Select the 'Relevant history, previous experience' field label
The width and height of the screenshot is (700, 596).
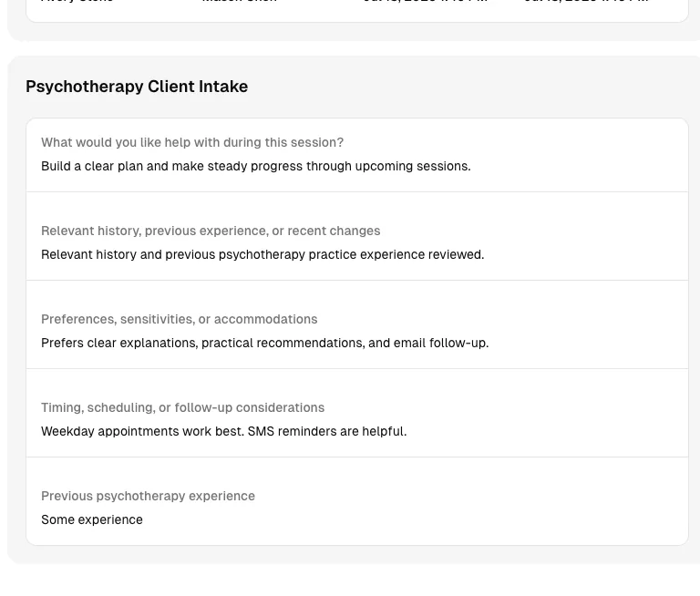(211, 231)
